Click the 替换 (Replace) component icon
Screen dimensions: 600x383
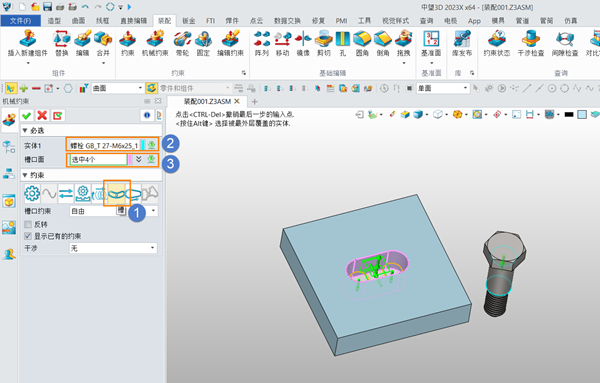coord(61,39)
